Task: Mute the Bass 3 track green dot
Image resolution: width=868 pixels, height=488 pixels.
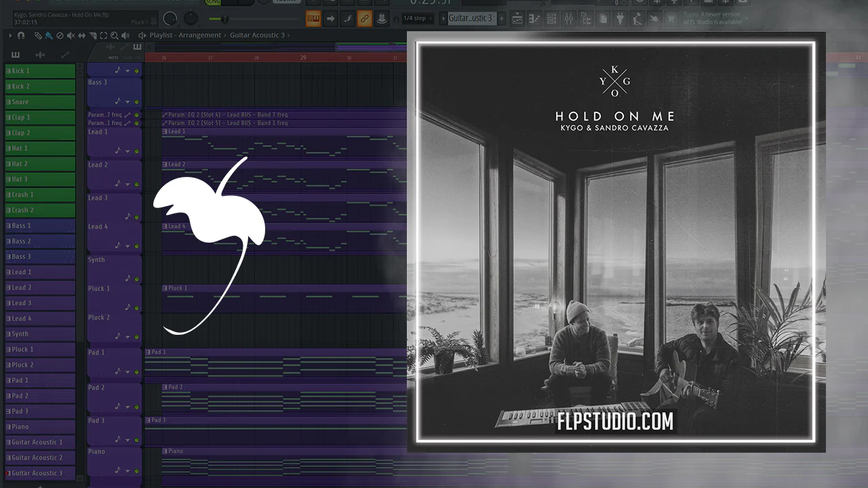Action: tap(136, 102)
